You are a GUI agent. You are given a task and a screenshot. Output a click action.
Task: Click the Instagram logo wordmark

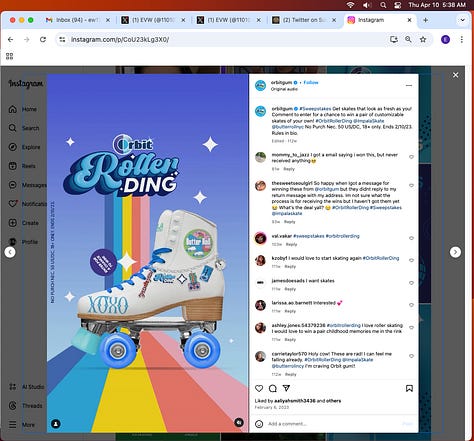coord(26,84)
